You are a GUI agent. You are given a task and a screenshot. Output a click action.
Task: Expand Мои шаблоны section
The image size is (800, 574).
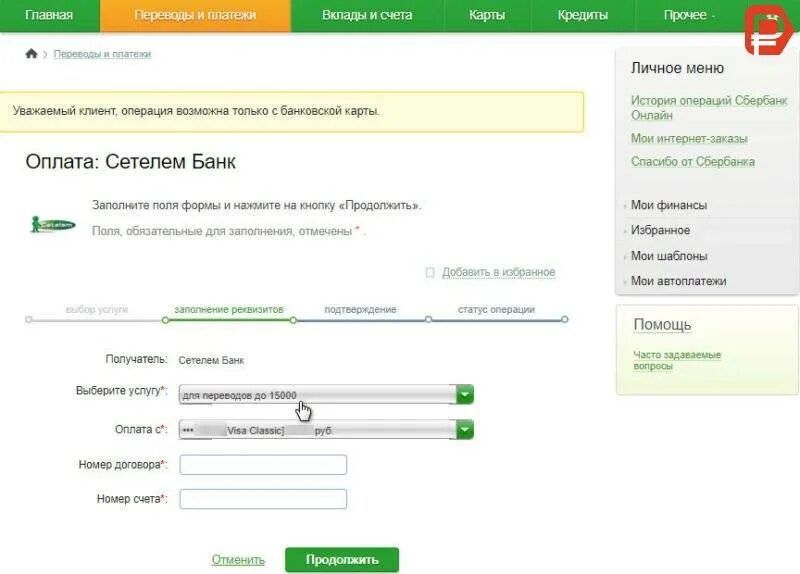pos(669,256)
